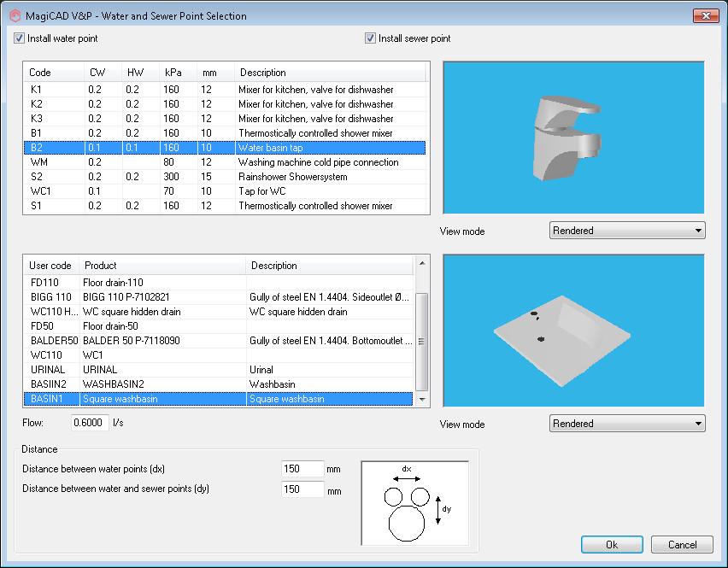Screen dimensions: 728x568
Task: Click the dx distance input field
Action: [x=302, y=469]
